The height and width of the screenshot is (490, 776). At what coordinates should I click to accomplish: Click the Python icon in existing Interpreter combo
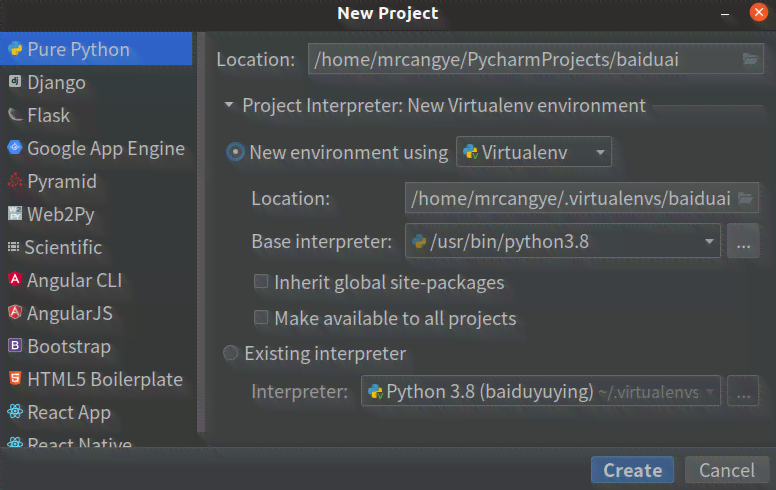(x=375, y=392)
